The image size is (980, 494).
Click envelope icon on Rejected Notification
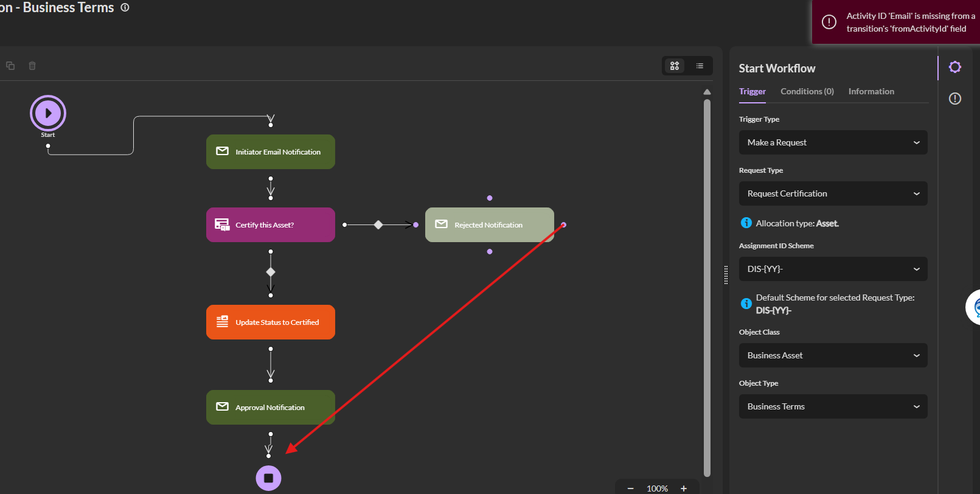pos(442,224)
